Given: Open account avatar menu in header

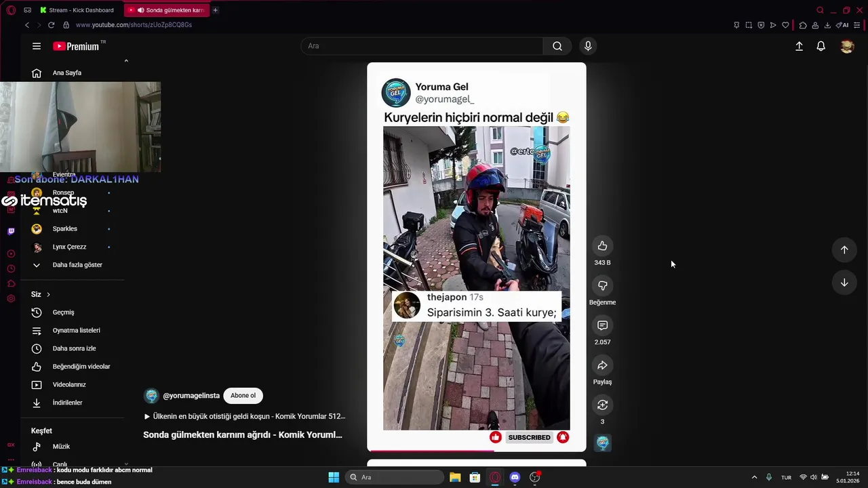Looking at the screenshot, I should (847, 46).
